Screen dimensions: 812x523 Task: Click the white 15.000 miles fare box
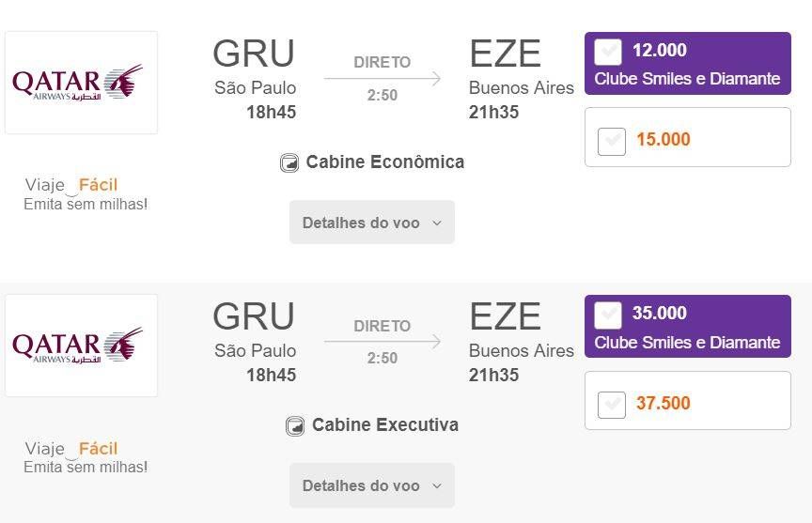688,137
